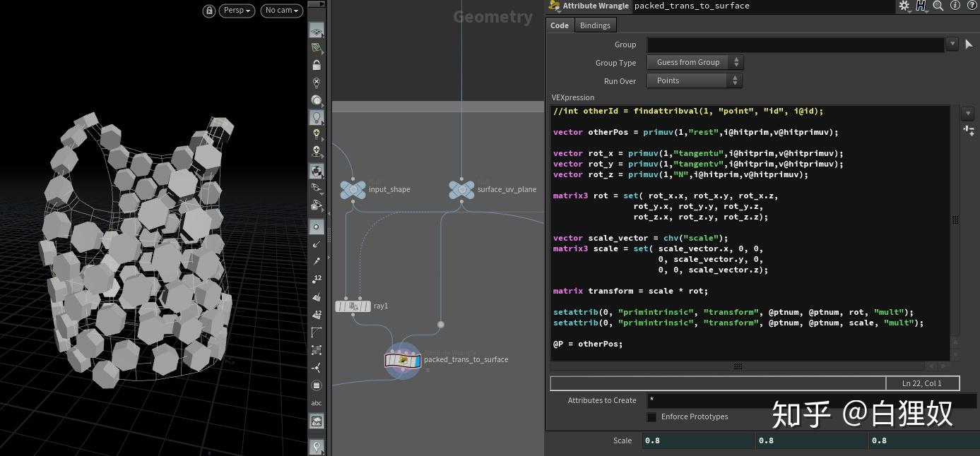Click the Ln 22, Col 1 status text
The height and width of the screenshot is (456, 980).
click(922, 383)
